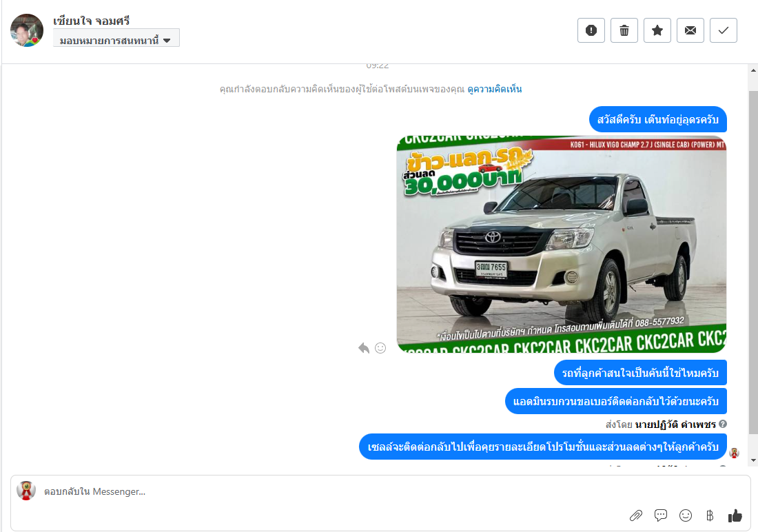Mark conversation as spam with exclamation icon
The height and width of the screenshot is (532, 758).
click(591, 30)
